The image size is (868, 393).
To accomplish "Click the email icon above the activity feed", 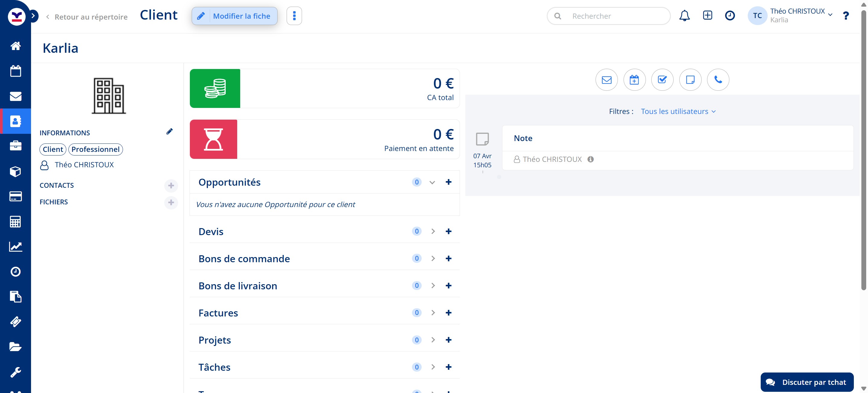I will click(606, 80).
